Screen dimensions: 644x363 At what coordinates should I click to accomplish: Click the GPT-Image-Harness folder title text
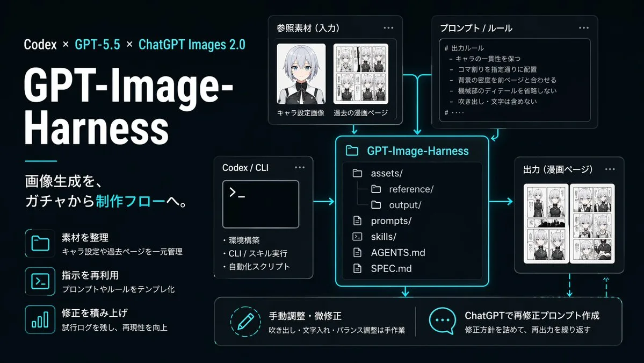(x=418, y=151)
